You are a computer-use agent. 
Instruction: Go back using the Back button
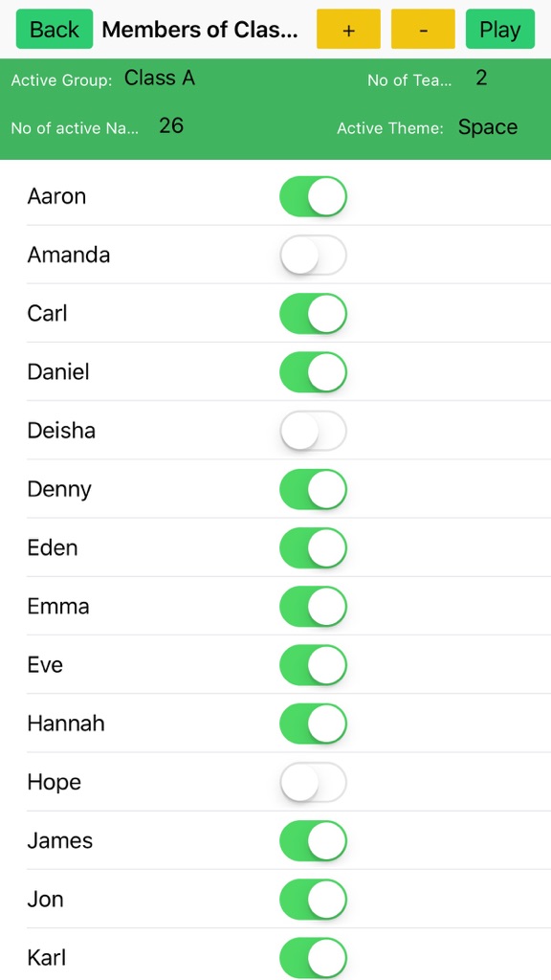(x=55, y=29)
